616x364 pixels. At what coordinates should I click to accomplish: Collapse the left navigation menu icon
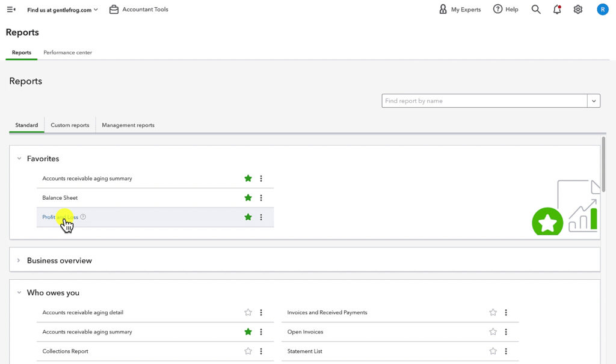11,10
